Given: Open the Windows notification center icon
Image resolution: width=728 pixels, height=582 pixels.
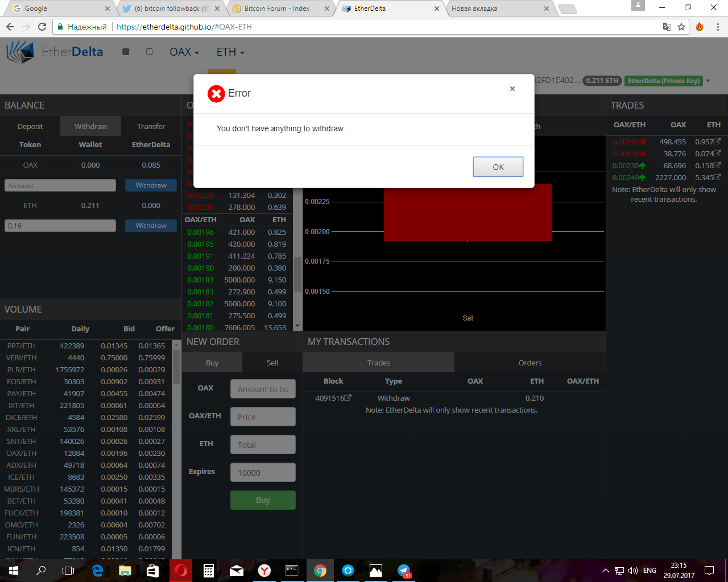Looking at the screenshot, I should pos(709,571).
